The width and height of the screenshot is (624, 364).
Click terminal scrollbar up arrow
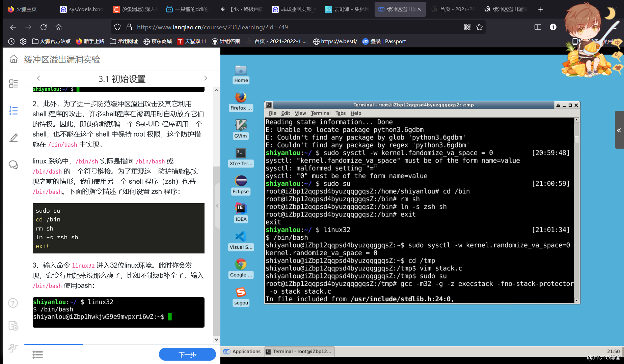click(x=576, y=120)
